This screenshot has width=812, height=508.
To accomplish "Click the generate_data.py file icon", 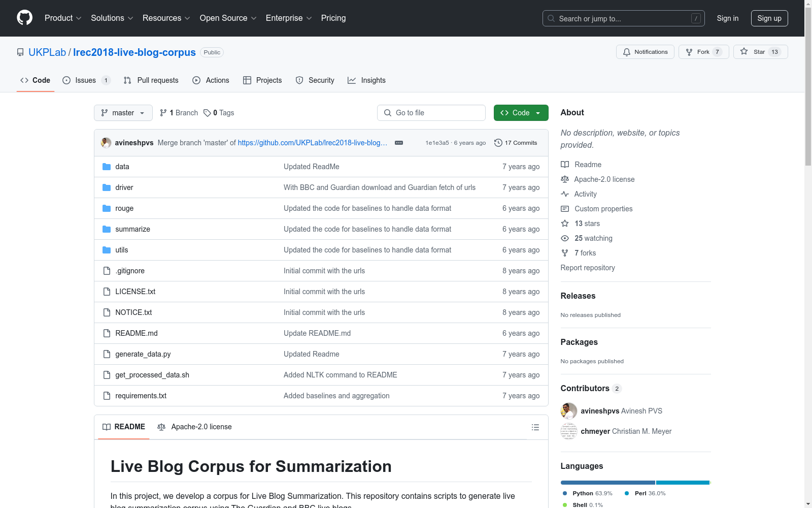I will (x=107, y=354).
